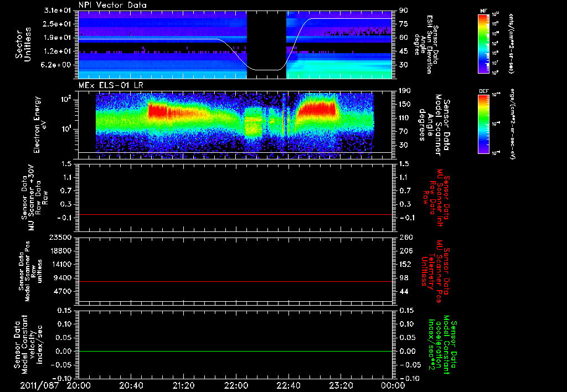Select the cnts/(cm**2-sr-sec) units label
The width and height of the screenshot is (567, 392).
point(511,44)
